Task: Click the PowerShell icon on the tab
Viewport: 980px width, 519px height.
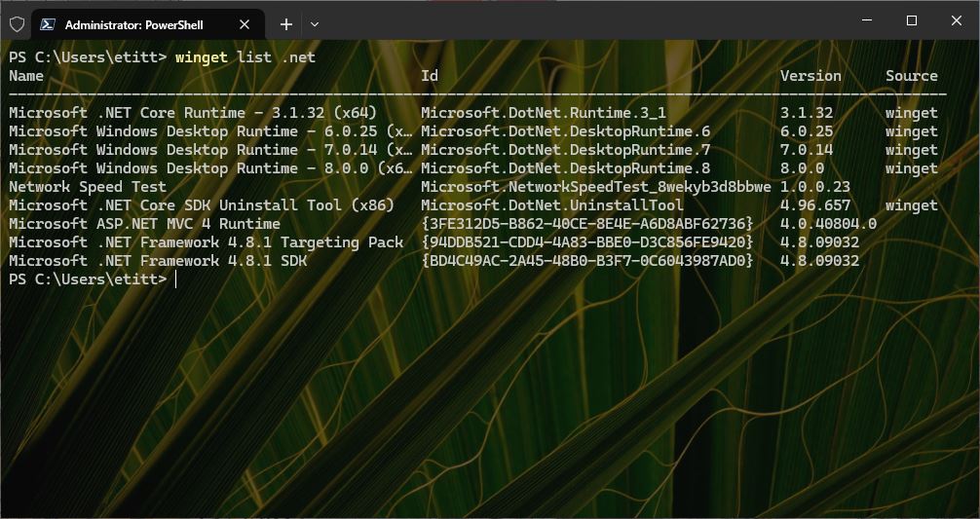Action: (x=47, y=24)
